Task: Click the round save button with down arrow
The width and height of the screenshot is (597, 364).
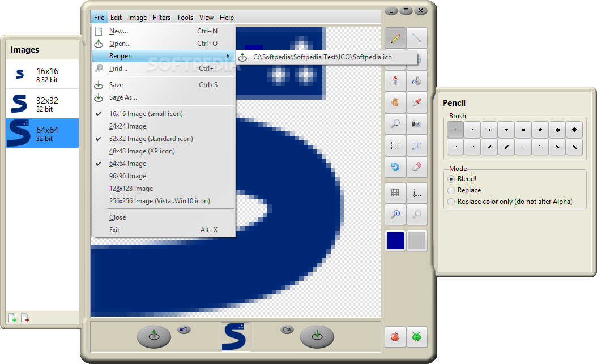Action: [x=317, y=336]
